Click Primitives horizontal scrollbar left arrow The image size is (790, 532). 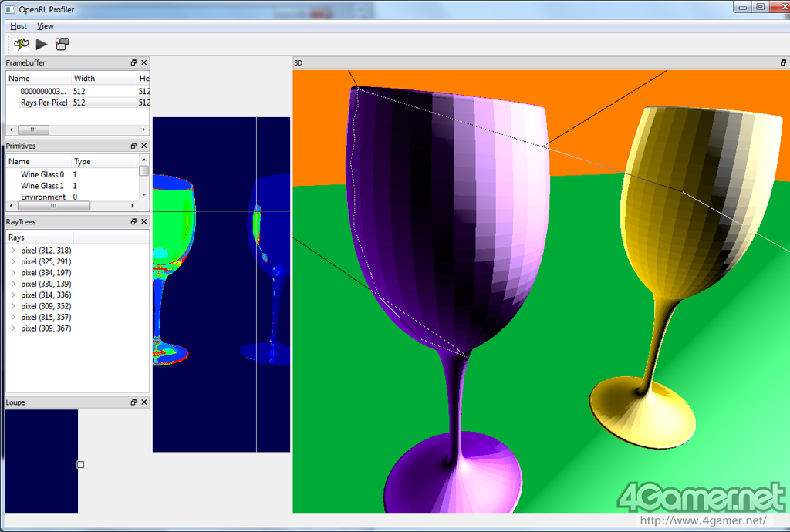pos(11,206)
